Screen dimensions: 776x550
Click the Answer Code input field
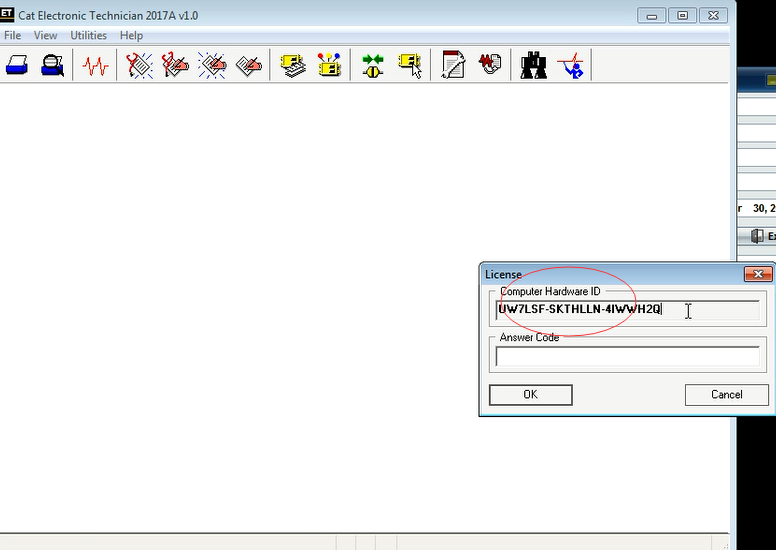(628, 356)
